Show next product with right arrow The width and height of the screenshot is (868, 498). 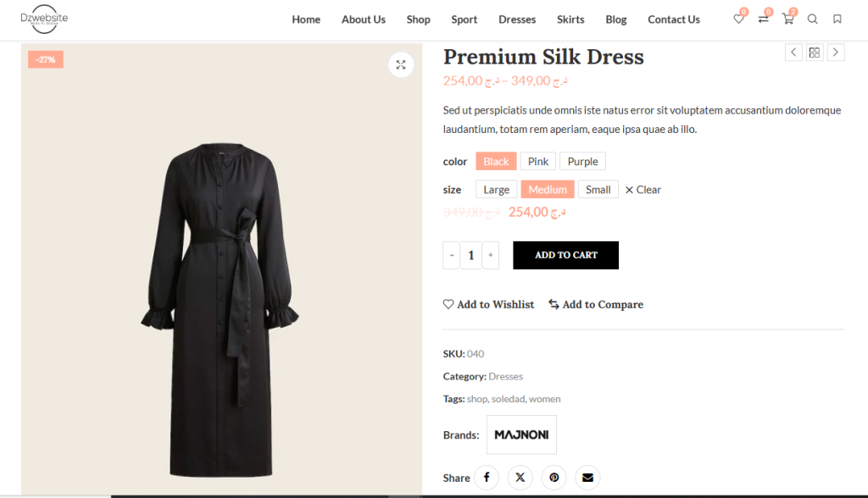coord(836,52)
